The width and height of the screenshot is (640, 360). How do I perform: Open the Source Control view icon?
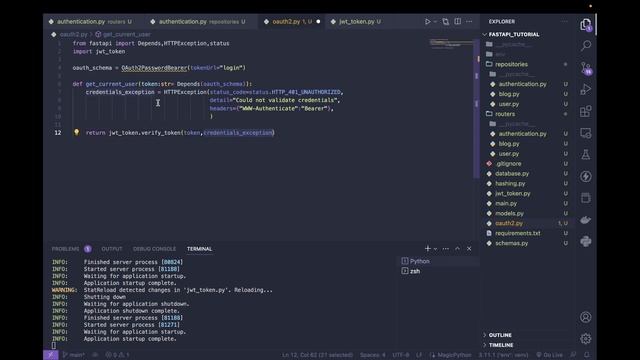[586, 68]
